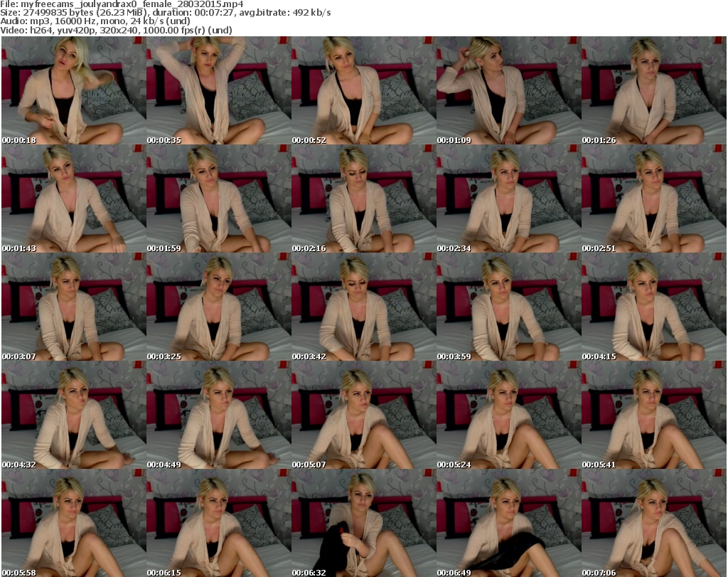The width and height of the screenshot is (728, 577).
Task: Select the thumbnail frame at 00:06:32
Action: click(x=363, y=523)
